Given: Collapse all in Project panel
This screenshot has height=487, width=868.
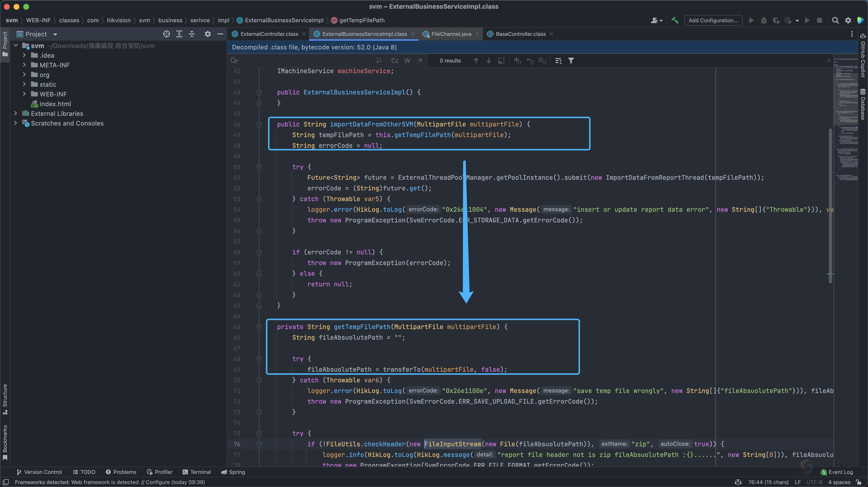Looking at the screenshot, I should [192, 34].
